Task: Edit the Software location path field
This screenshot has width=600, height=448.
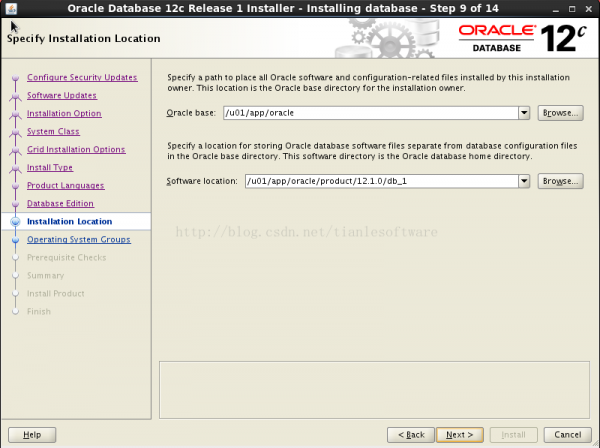Action: (x=382, y=181)
